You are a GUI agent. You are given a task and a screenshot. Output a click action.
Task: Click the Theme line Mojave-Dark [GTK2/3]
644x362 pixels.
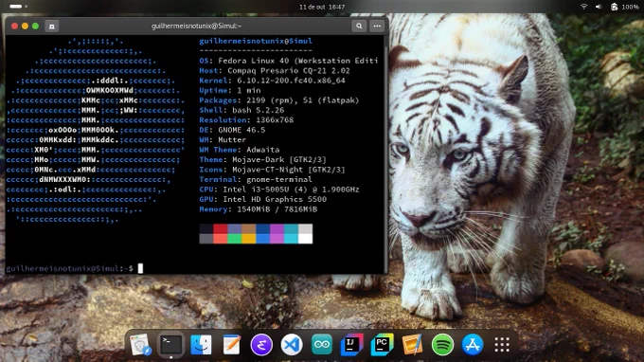[x=262, y=159]
